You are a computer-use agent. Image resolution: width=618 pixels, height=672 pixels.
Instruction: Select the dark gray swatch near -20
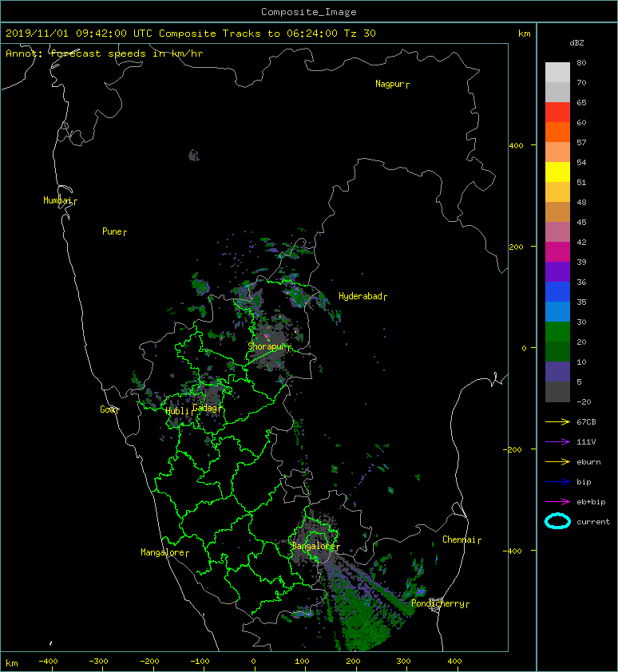[x=557, y=392]
